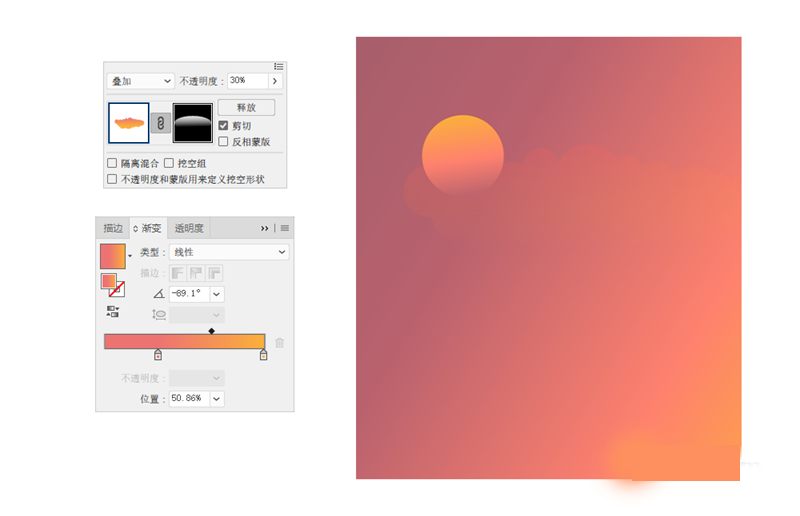Click the gradient midpoint diamond marker

click(212, 331)
